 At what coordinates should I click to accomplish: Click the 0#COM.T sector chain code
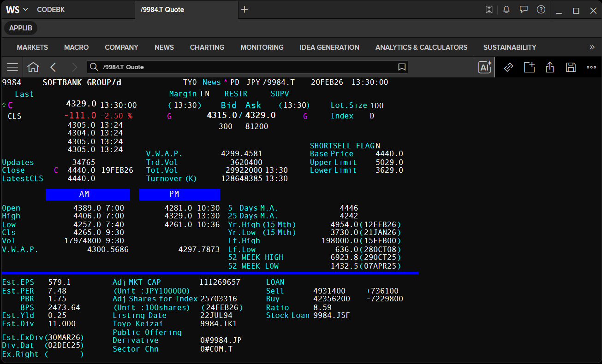(216, 349)
